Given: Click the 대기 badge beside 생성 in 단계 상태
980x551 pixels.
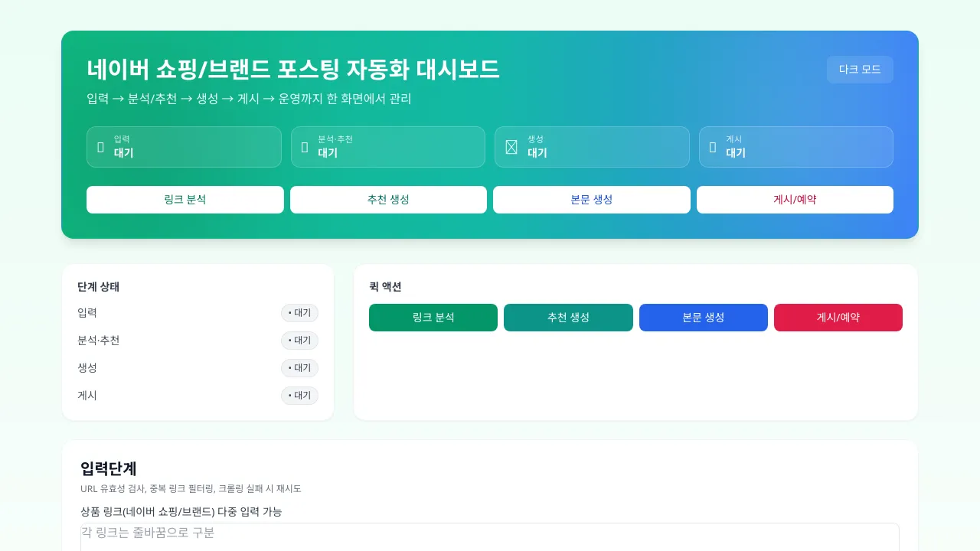Looking at the screenshot, I should (x=299, y=368).
